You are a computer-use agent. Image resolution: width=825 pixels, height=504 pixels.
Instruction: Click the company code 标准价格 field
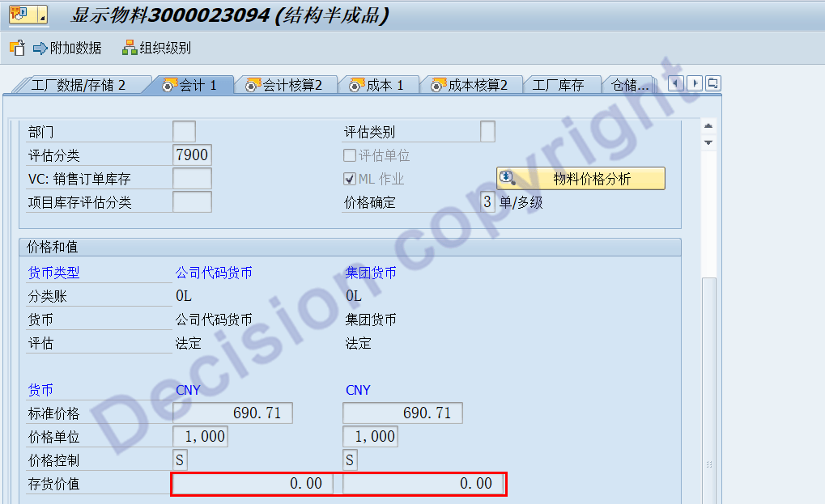point(233,413)
